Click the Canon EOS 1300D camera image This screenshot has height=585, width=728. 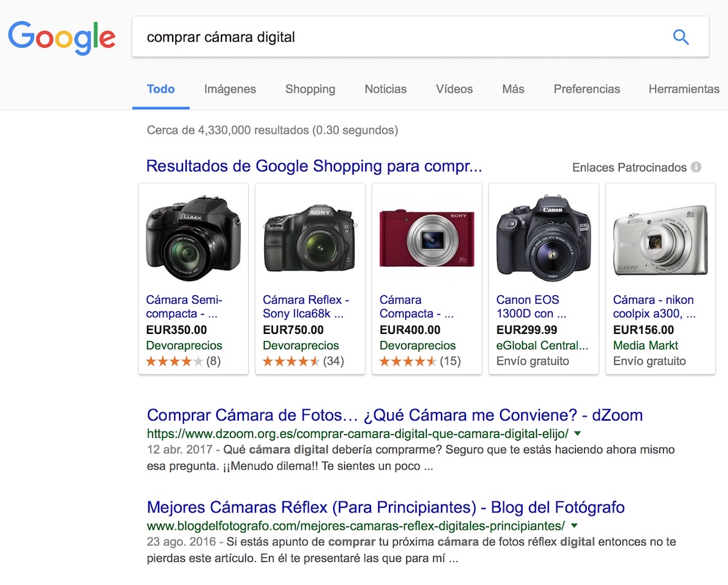tap(543, 238)
